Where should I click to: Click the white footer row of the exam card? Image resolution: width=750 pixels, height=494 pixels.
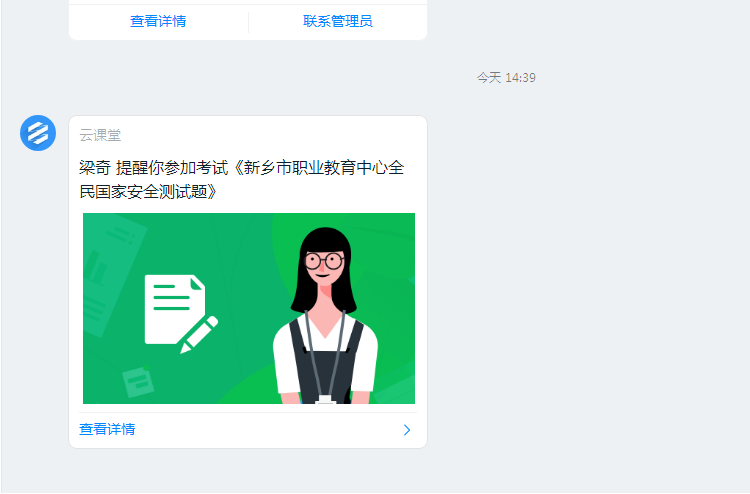click(x=248, y=429)
